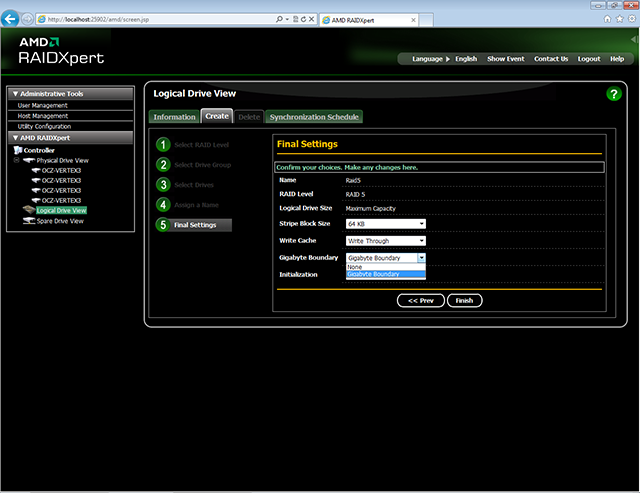
Task: Refresh the page using the reload icon
Action: tap(303, 19)
